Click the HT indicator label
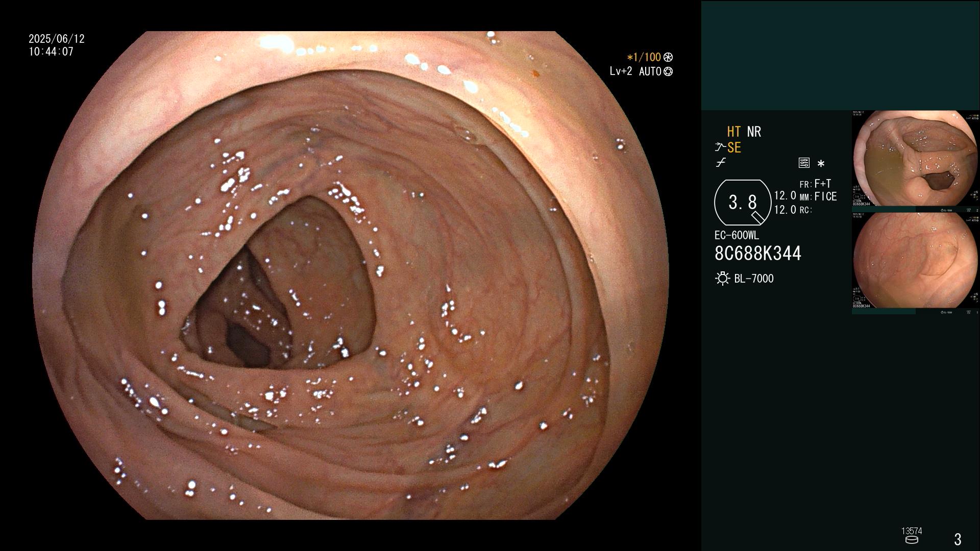The image size is (980, 551). tap(733, 132)
